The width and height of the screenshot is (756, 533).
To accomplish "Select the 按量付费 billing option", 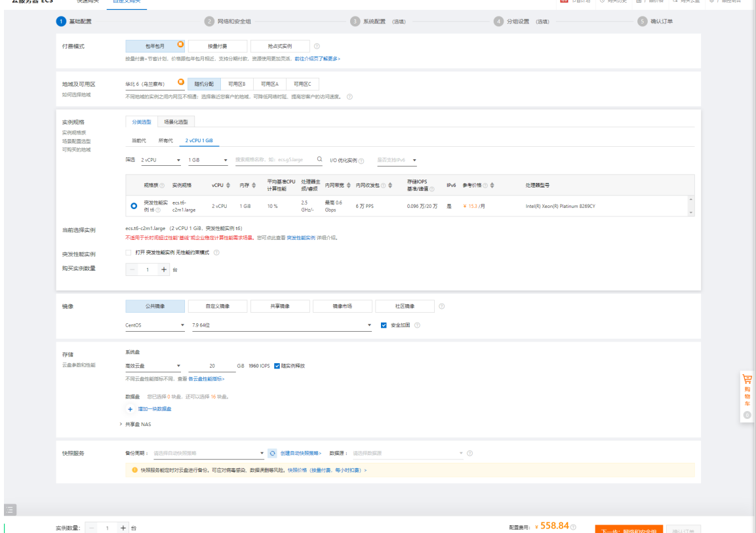I will tap(218, 47).
